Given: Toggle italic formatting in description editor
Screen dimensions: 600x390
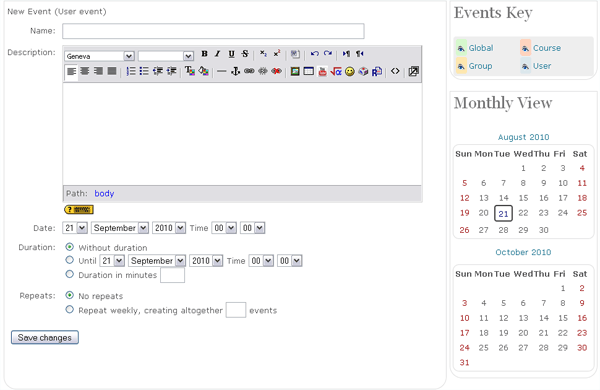Looking at the screenshot, I should coord(218,54).
